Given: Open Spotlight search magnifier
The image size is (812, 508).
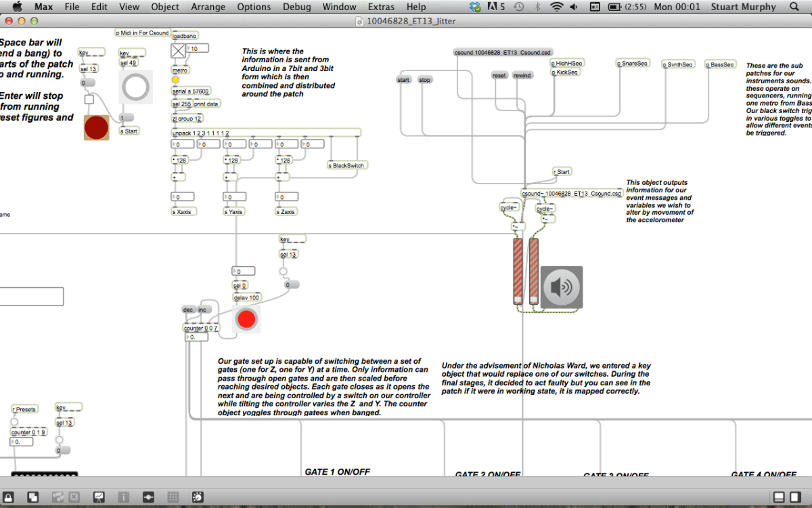Looking at the screenshot, I should [x=794, y=7].
